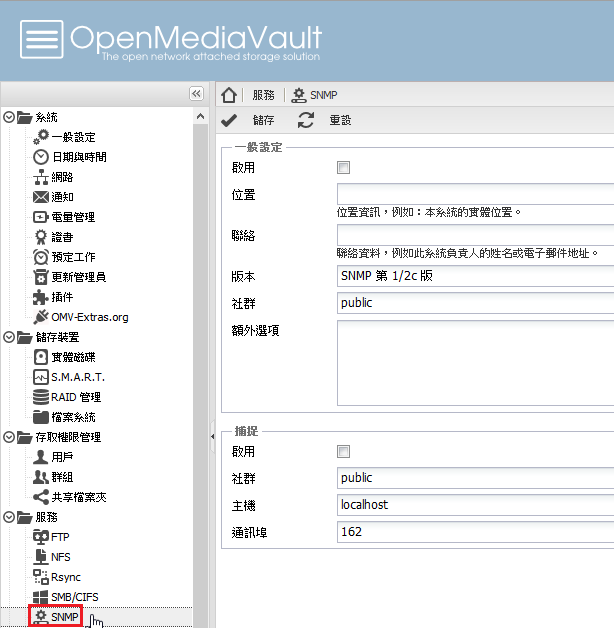Open 共享檔案夾 share icon
The width and height of the screenshot is (614, 628).
click(x=41, y=497)
